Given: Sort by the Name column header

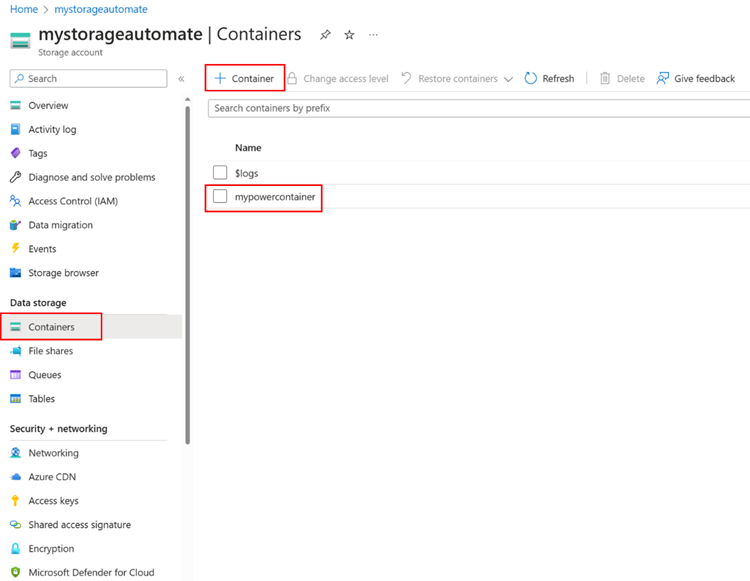Looking at the screenshot, I should tap(248, 148).
